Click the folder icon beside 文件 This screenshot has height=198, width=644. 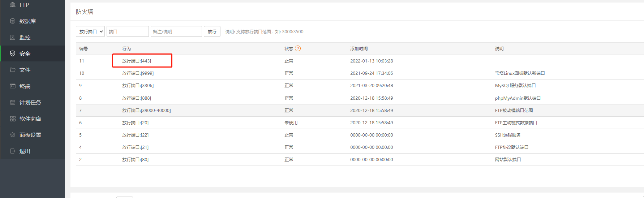click(x=13, y=70)
